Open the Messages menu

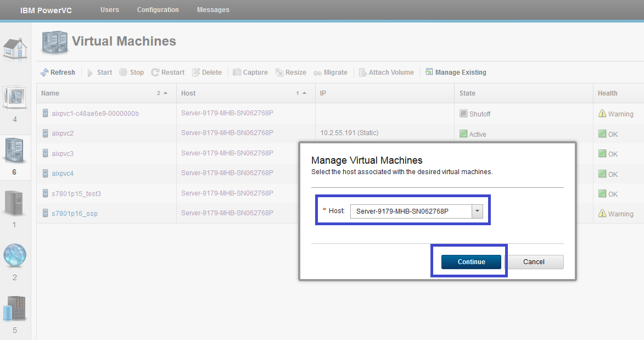click(x=213, y=10)
